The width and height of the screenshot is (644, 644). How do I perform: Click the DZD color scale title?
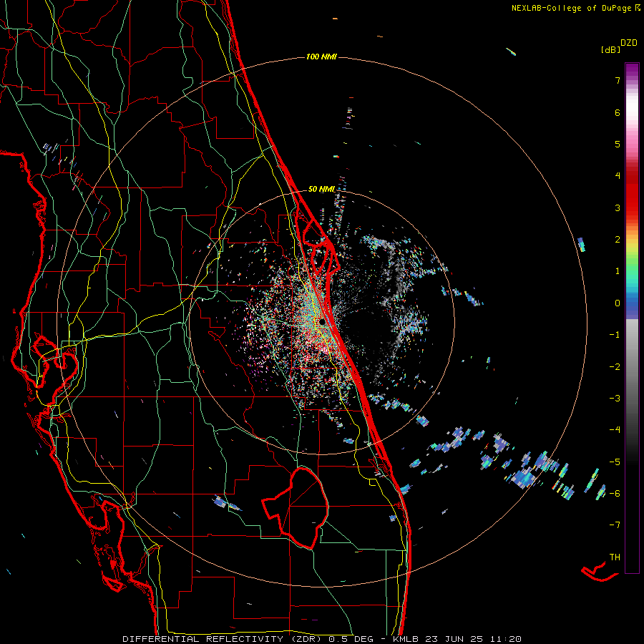[629, 43]
